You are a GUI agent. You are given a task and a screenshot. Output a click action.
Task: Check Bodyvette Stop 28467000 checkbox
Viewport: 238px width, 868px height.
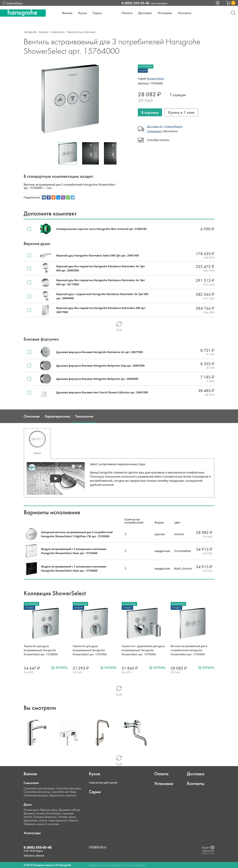tap(29, 366)
